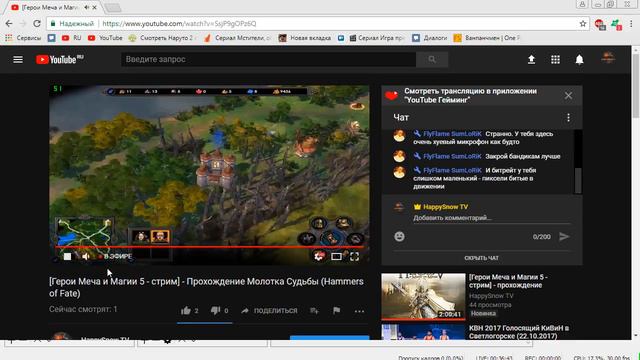Screen dimensions: 640x360
Task: Click the chat comment input field
Action: [x=492, y=218]
